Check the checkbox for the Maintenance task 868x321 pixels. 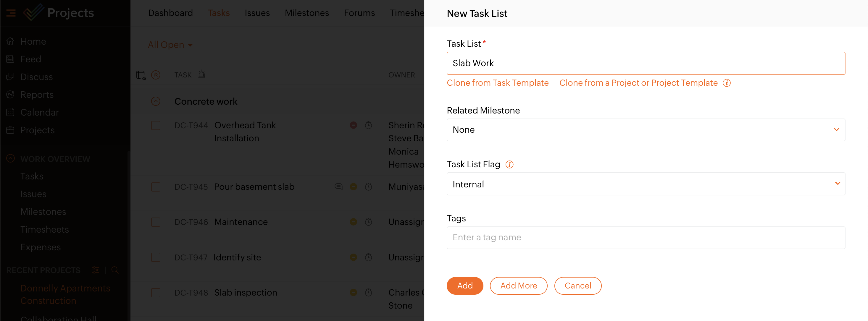tap(156, 222)
